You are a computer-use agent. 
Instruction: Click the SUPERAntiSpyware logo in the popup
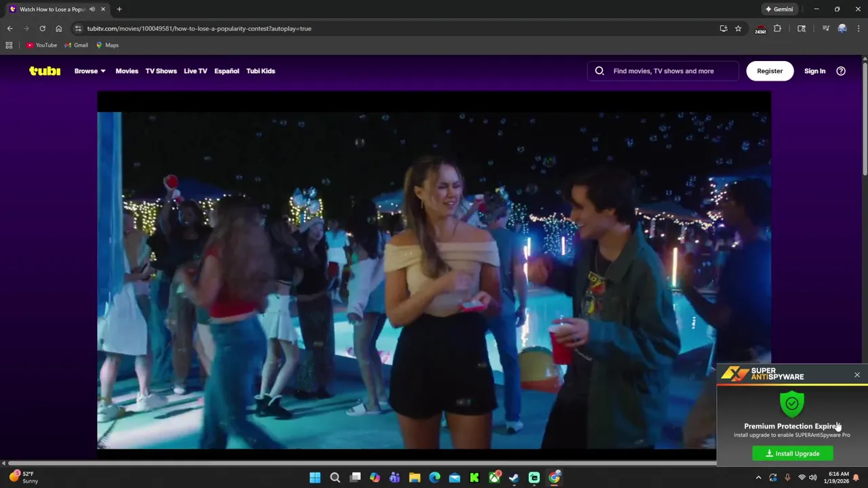pyautogui.click(x=762, y=374)
